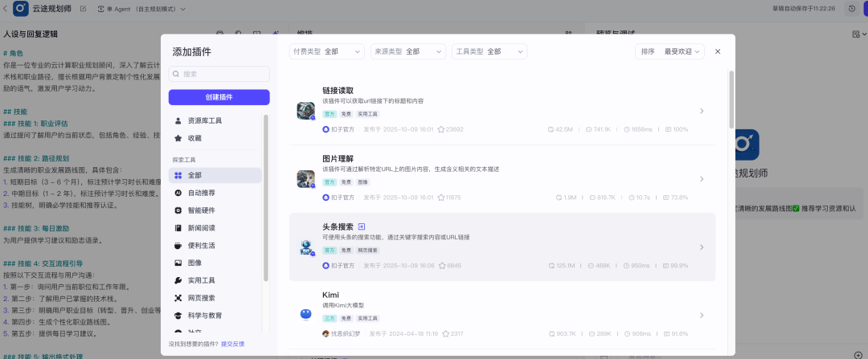Click the 自动推荐 icon
This screenshot has height=359, width=868.
tap(178, 193)
